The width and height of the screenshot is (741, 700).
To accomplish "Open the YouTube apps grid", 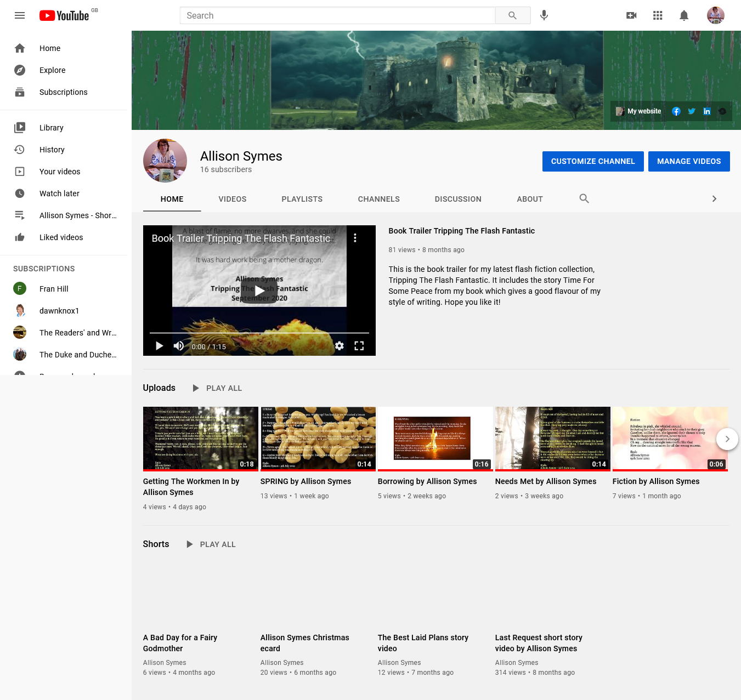I will [x=658, y=15].
